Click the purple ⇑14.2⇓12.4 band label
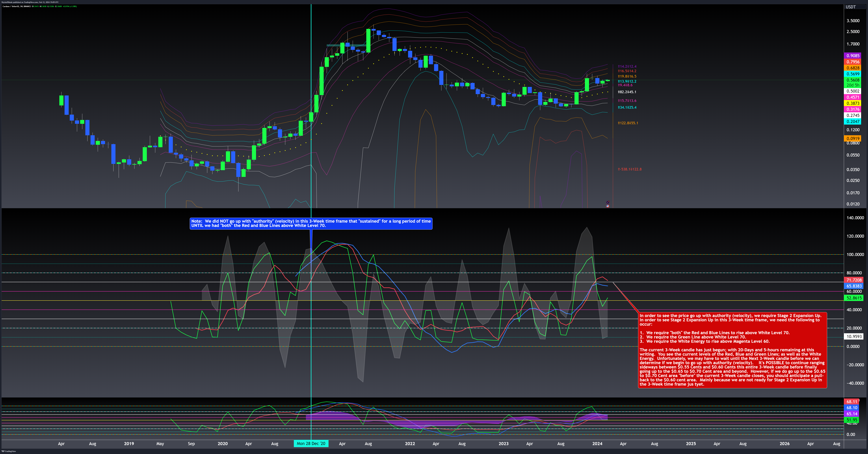This screenshot has height=454, width=868. pyautogui.click(x=627, y=66)
